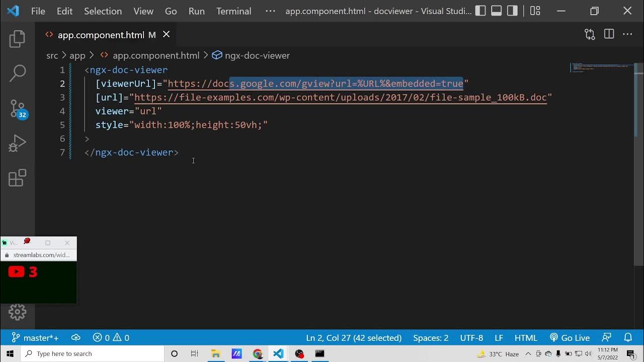Click the Open Changes icon in editor toolbar
Viewport: 644px width, 362px height.
[590, 34]
